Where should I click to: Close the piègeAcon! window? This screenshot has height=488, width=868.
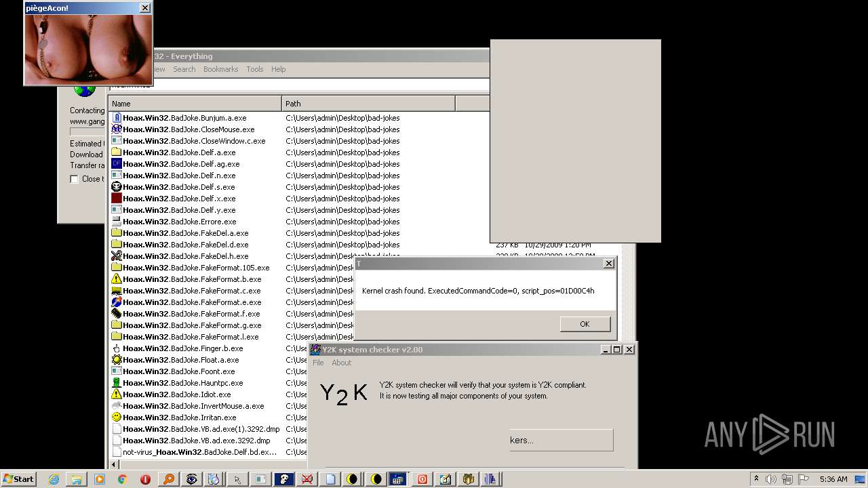click(x=144, y=8)
